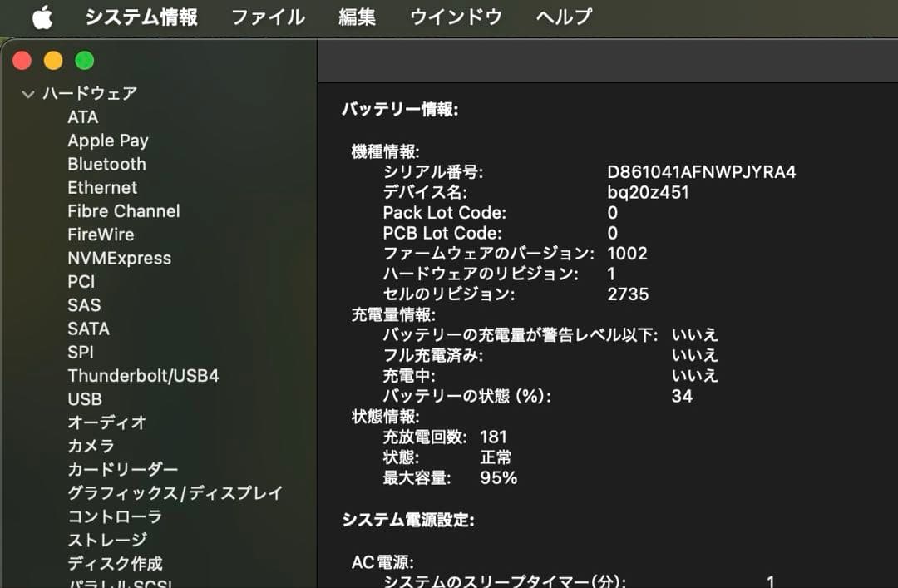The image size is (898, 588).
Task: Select SATA in the hardware list
Action: coord(88,329)
